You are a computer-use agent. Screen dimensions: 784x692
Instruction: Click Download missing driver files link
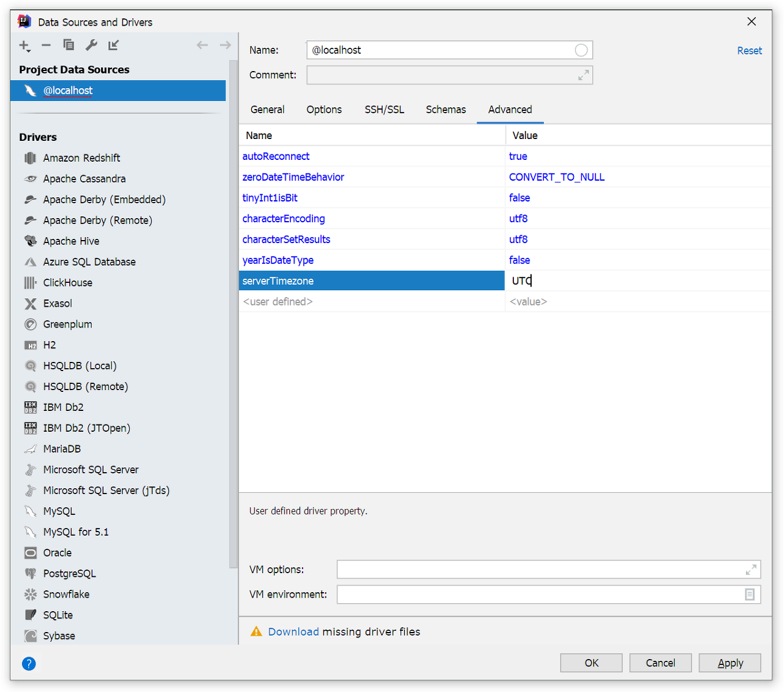tap(293, 632)
